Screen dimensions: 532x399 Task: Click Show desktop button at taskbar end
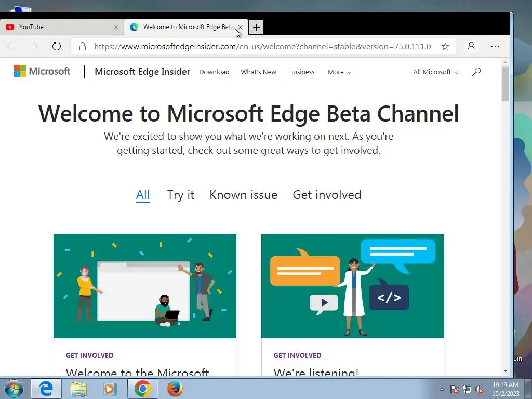(x=528, y=389)
